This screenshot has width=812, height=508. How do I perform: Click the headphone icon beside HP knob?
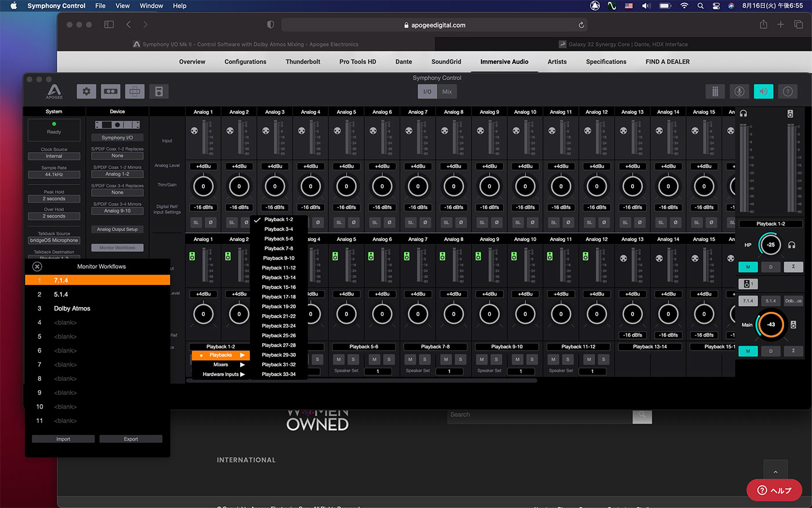pos(792,245)
